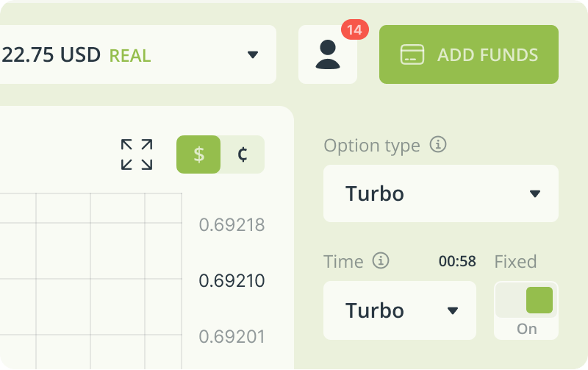Click the 0.69210 current price label

pos(232,281)
